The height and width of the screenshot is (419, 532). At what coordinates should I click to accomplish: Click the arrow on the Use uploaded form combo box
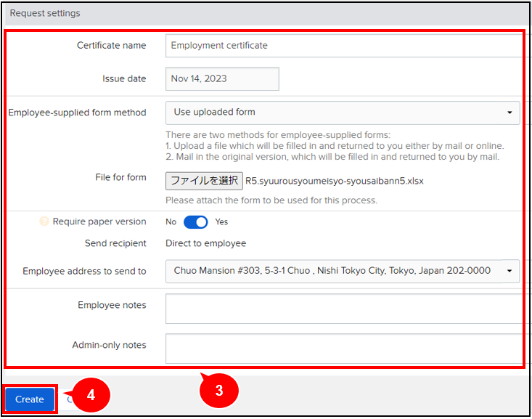(x=510, y=113)
